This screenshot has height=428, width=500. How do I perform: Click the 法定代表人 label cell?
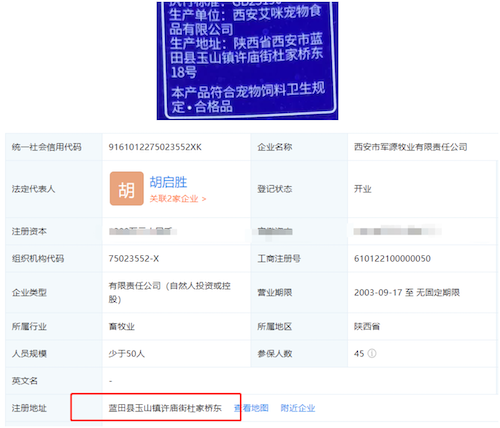tap(54, 189)
